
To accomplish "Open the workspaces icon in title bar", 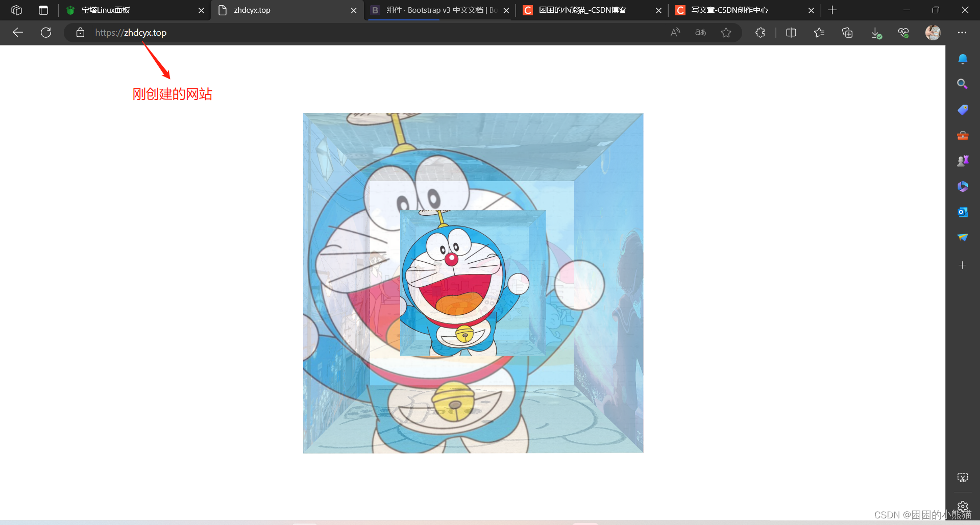I will pyautogui.click(x=17, y=10).
